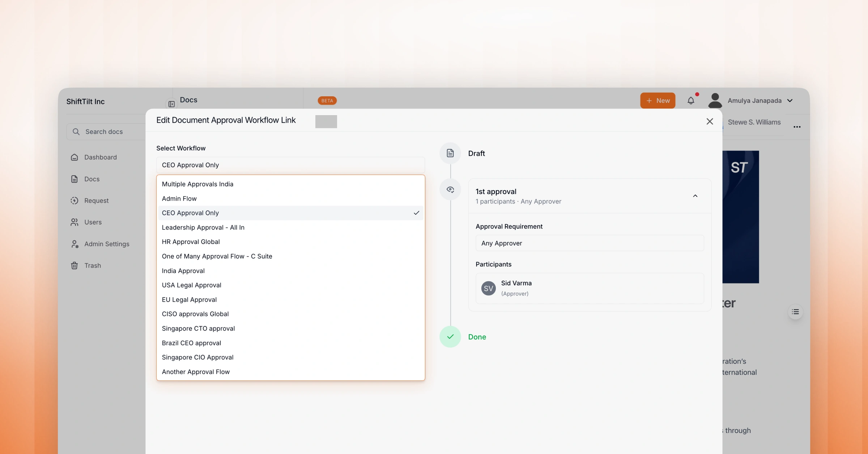
Task: Click the Trash bin icon
Action: pyautogui.click(x=75, y=265)
